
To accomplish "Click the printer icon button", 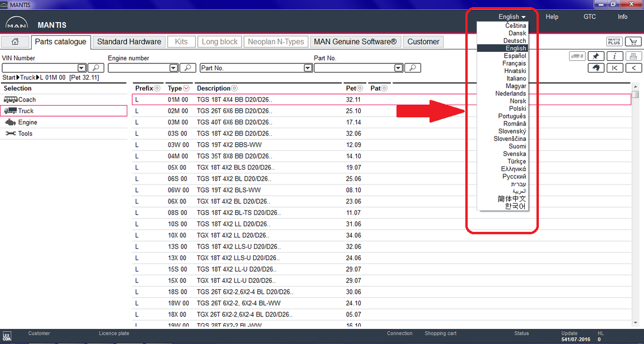I will tap(634, 56).
